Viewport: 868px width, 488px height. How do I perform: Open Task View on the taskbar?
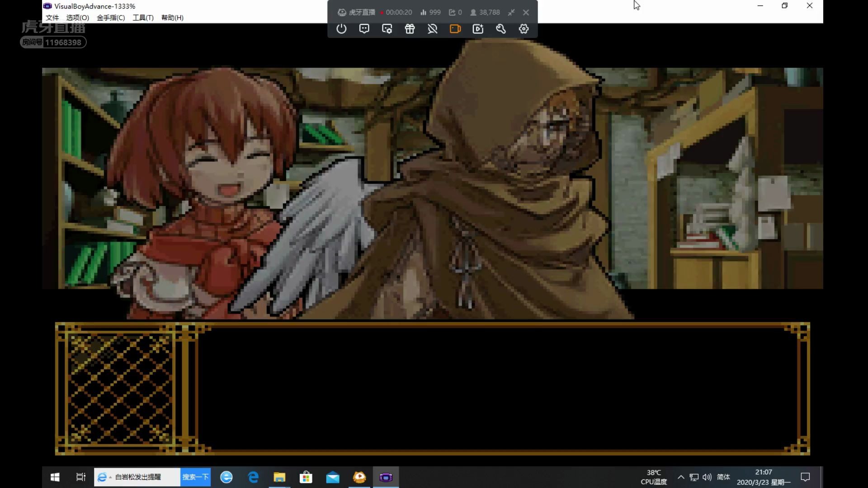click(81, 477)
